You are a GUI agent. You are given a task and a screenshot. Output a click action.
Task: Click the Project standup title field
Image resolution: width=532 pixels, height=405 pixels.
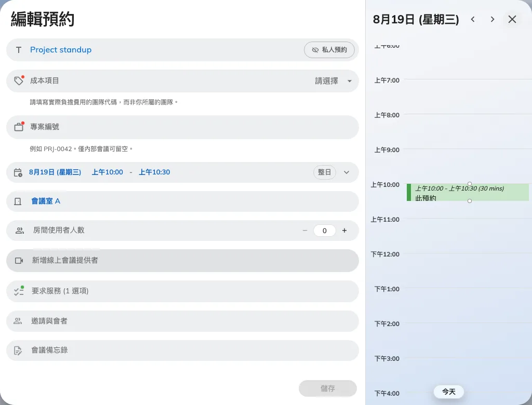coord(182,50)
